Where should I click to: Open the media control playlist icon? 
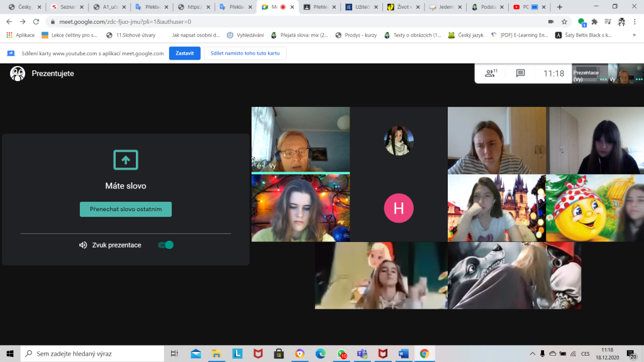click(x=608, y=22)
